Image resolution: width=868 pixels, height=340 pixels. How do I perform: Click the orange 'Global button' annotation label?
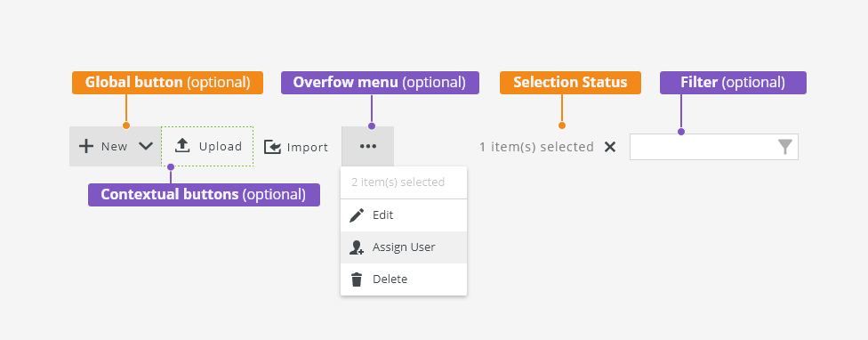[167, 83]
